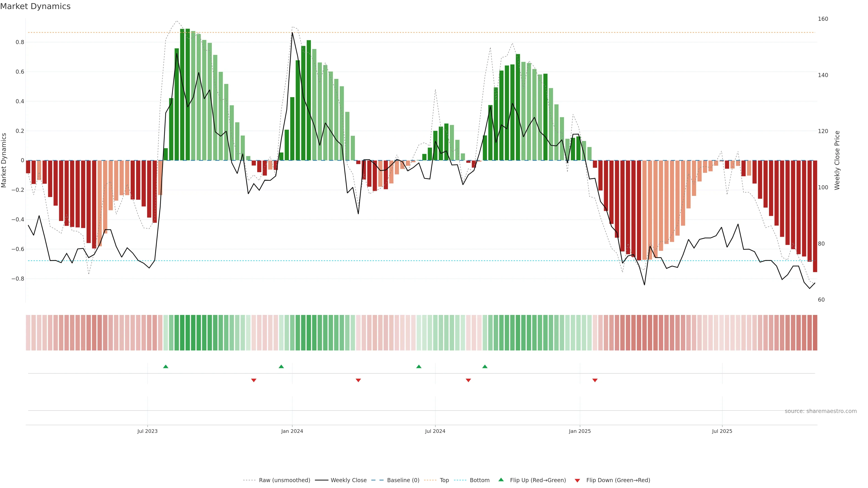Click the Flip Down marker between Jan and Jul 2024
Image resolution: width=868 pixels, height=488 pixels.
pyautogui.click(x=358, y=380)
